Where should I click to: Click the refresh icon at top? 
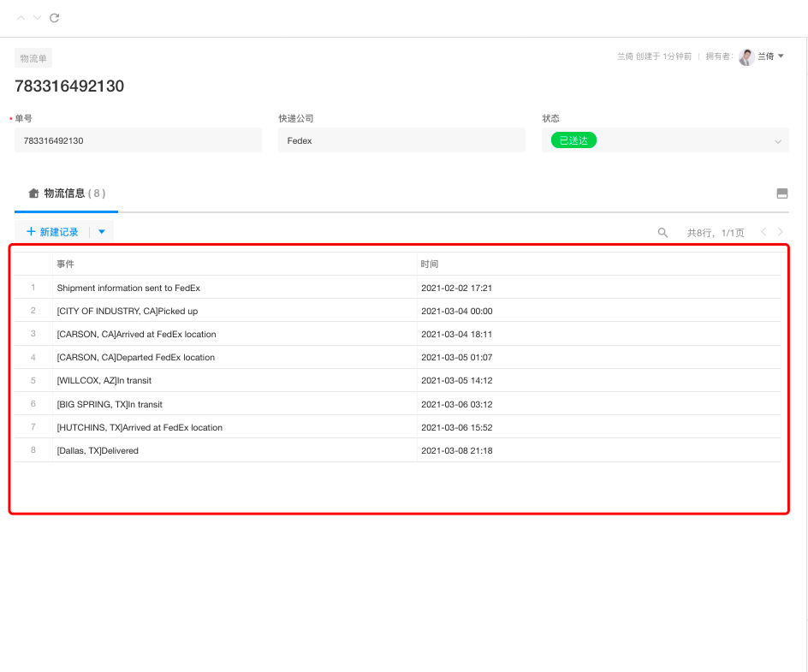tap(55, 18)
